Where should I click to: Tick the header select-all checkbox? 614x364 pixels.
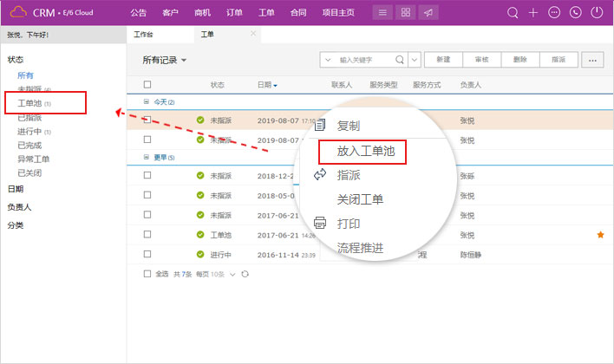pos(147,85)
